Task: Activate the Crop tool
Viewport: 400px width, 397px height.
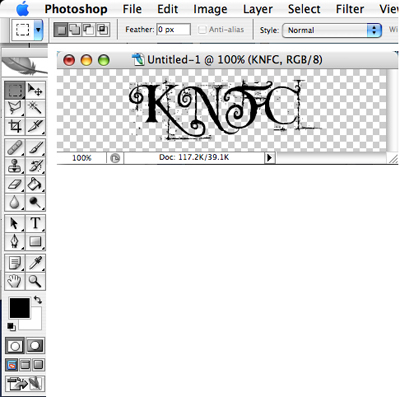Action: pos(15,126)
